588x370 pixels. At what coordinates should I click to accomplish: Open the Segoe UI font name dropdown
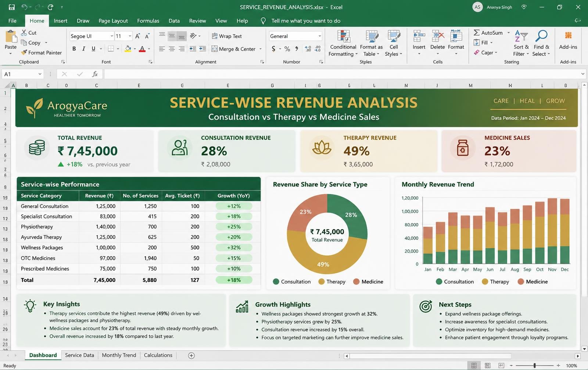pos(112,36)
